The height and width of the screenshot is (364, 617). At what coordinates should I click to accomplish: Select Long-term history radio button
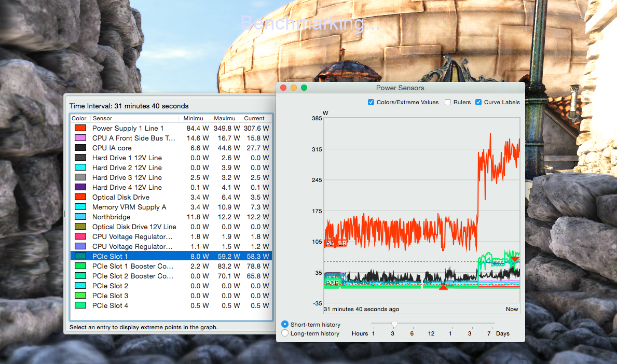285,333
